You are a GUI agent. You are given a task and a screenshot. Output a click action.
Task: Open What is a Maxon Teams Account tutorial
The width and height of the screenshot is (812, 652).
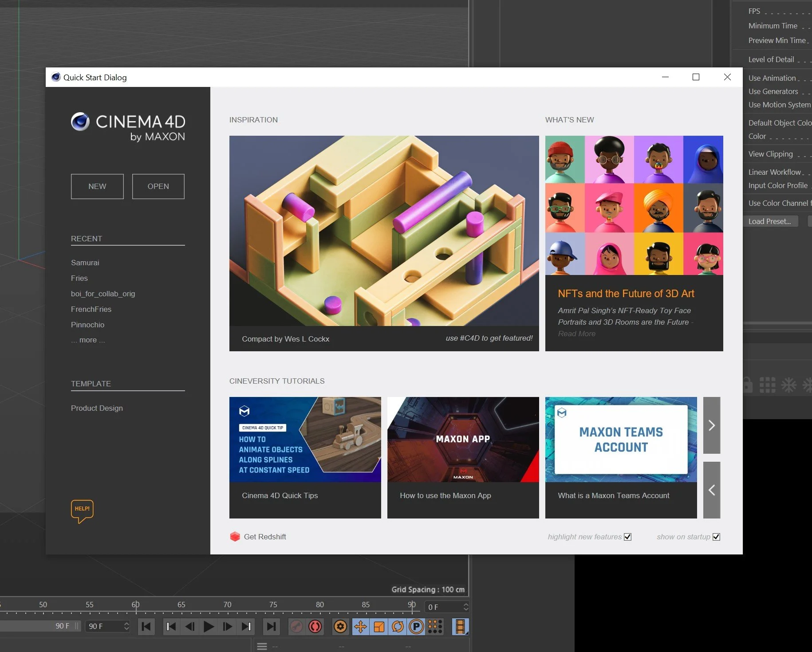tap(621, 457)
